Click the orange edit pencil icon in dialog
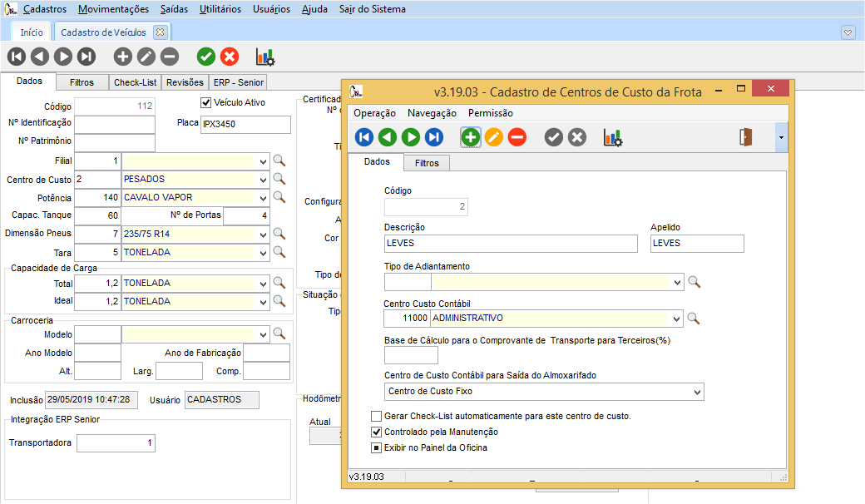Image resolution: width=865 pixels, height=504 pixels. pos(494,138)
